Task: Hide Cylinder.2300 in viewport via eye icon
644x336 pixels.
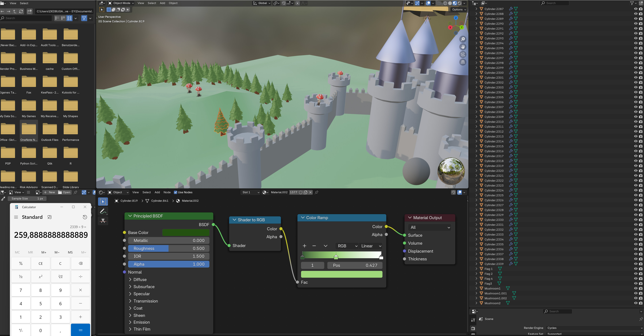Action: point(636,73)
